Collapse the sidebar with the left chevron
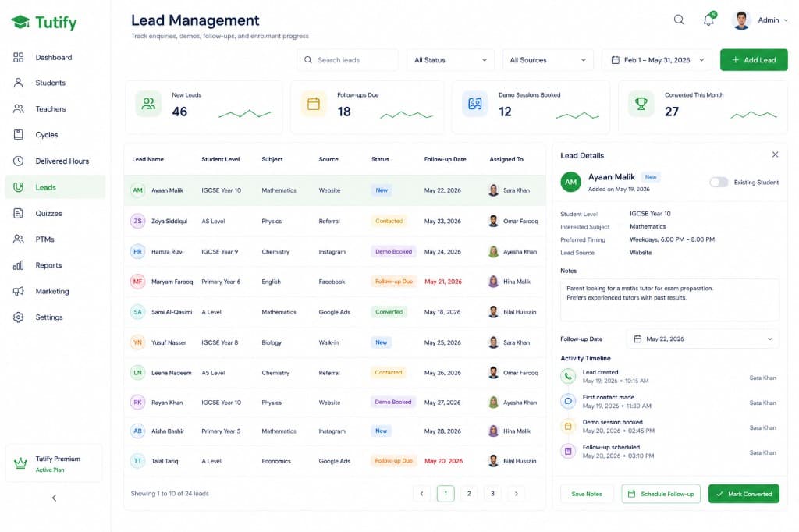Image resolution: width=799 pixels, height=532 pixels. [54, 498]
